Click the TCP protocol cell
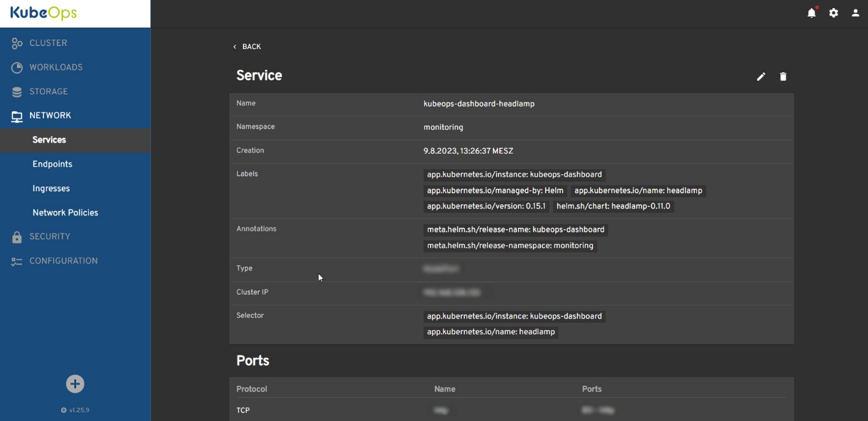Image resolution: width=868 pixels, height=421 pixels. tap(243, 410)
